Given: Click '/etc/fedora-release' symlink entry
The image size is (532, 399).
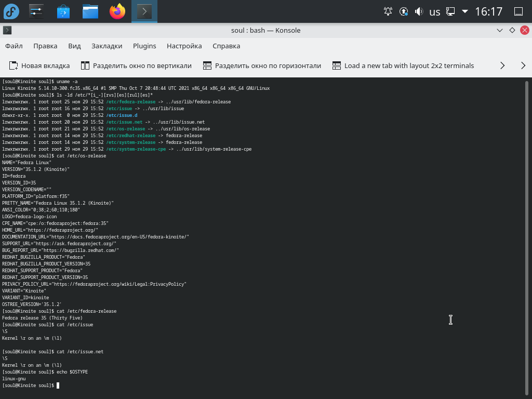Looking at the screenshot, I should [130, 102].
